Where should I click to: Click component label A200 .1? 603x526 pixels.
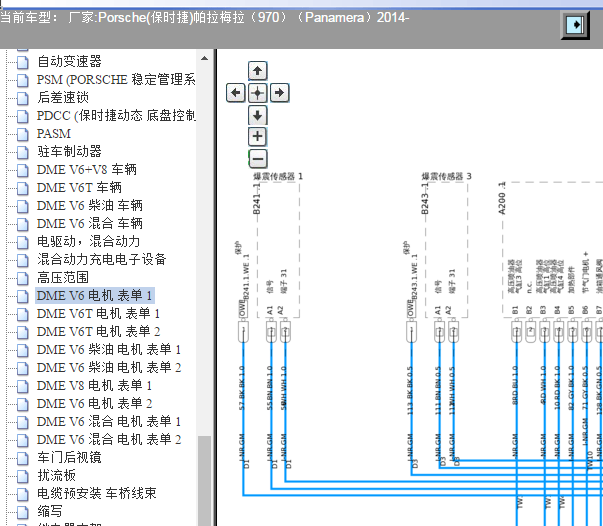click(x=502, y=198)
